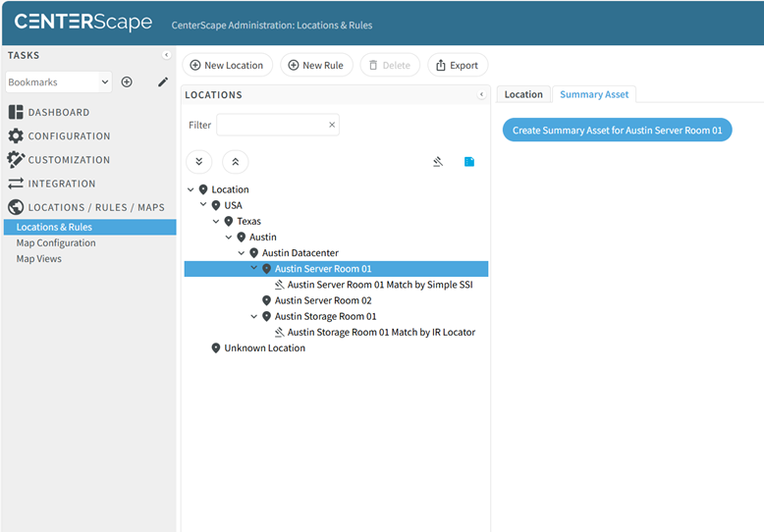The width and height of the screenshot is (764, 532).
Task: Collapse the Austin Datacenter node
Action: [x=242, y=253]
